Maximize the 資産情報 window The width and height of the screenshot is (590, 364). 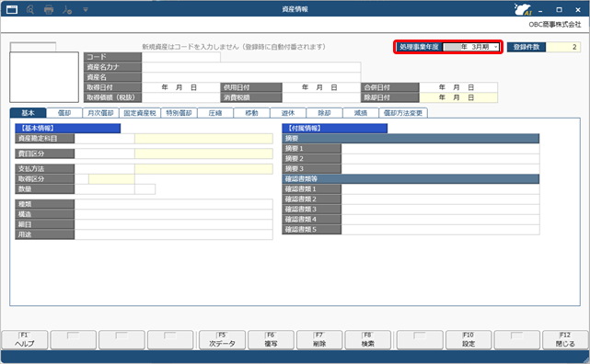(x=559, y=10)
